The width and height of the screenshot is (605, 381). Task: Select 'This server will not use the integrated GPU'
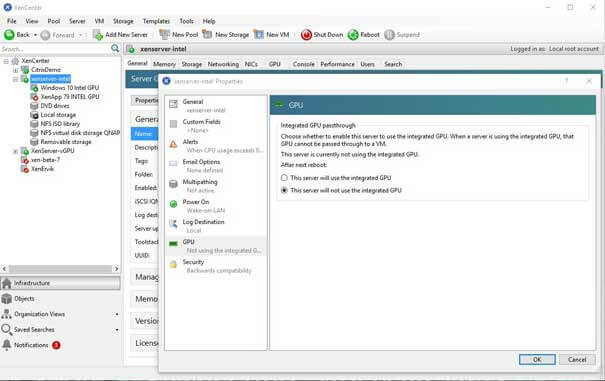[284, 190]
